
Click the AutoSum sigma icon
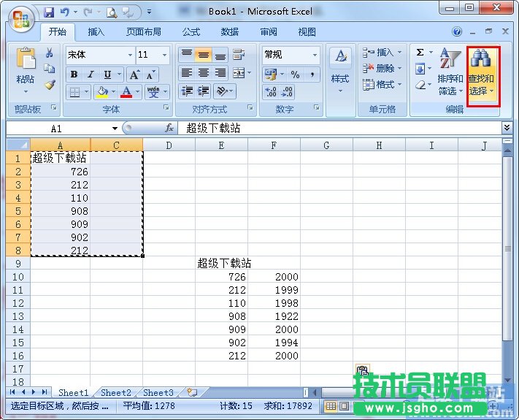(x=420, y=53)
